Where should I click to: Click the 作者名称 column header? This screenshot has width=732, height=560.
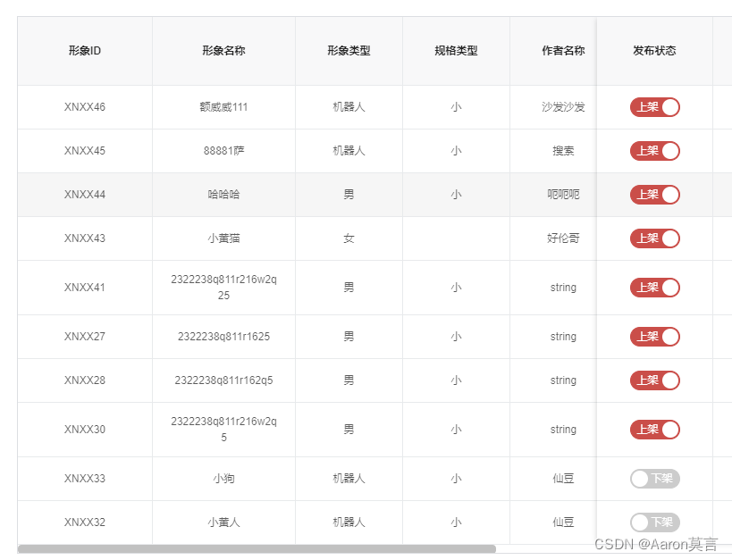563,51
